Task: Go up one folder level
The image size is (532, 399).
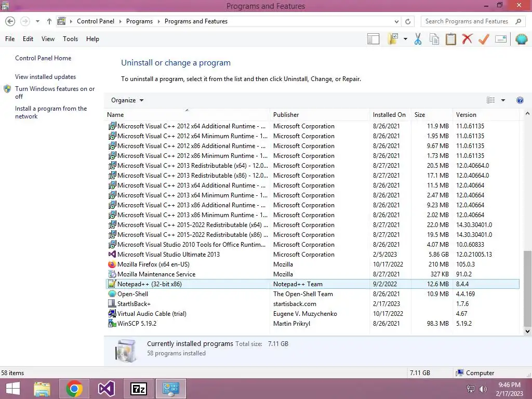Action: [x=49, y=21]
